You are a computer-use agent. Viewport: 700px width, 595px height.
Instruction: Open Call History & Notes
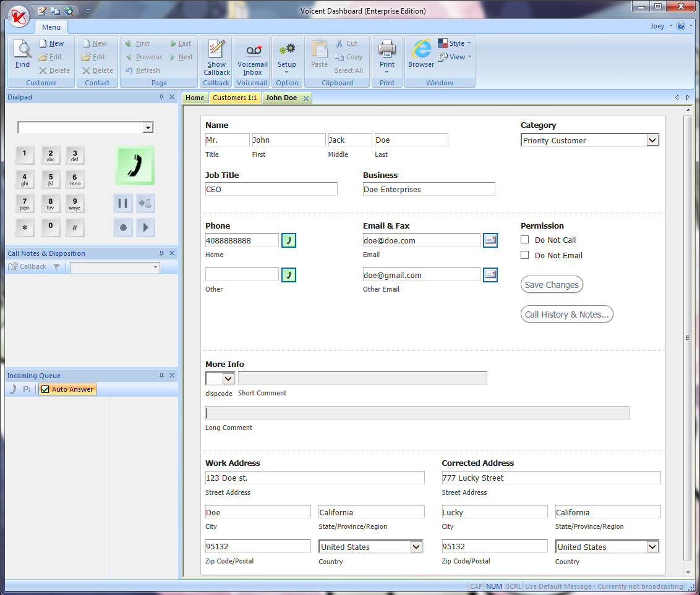[566, 314]
